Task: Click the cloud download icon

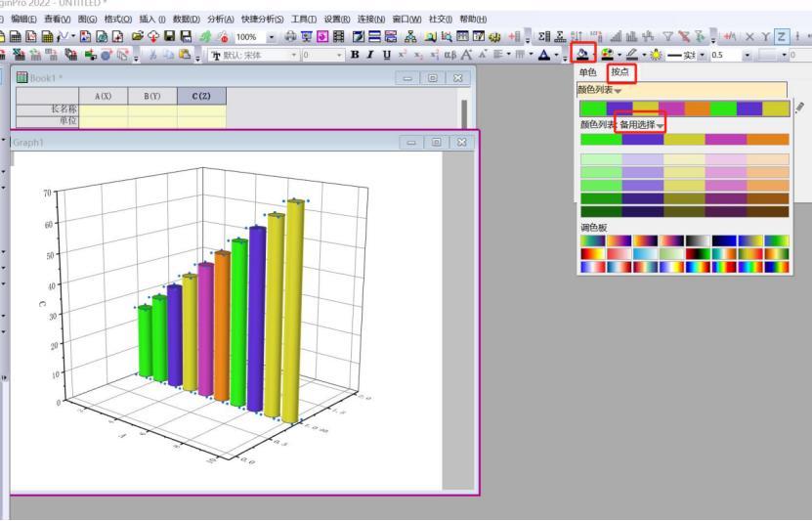Action: click(153, 36)
